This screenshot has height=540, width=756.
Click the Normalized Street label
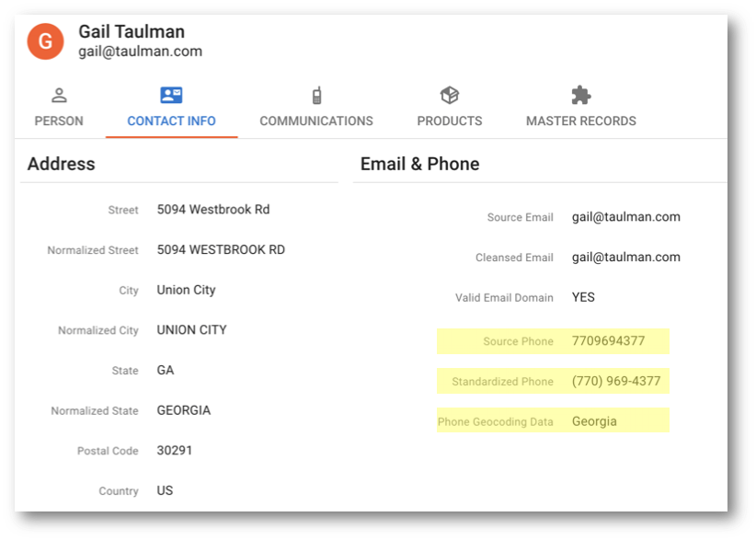point(93,250)
